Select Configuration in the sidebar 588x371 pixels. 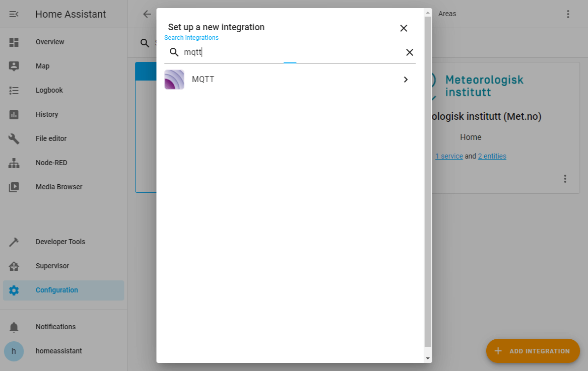click(56, 290)
